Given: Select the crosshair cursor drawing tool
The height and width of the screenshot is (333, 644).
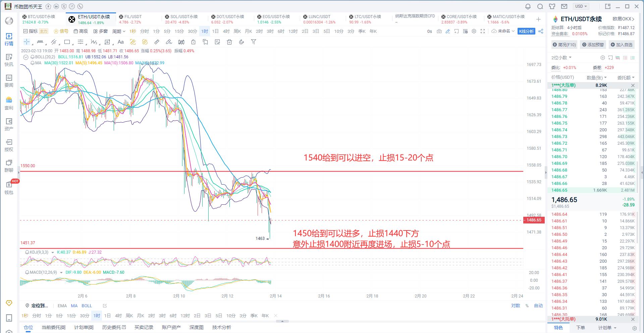Looking at the screenshot, I should pos(26,42).
